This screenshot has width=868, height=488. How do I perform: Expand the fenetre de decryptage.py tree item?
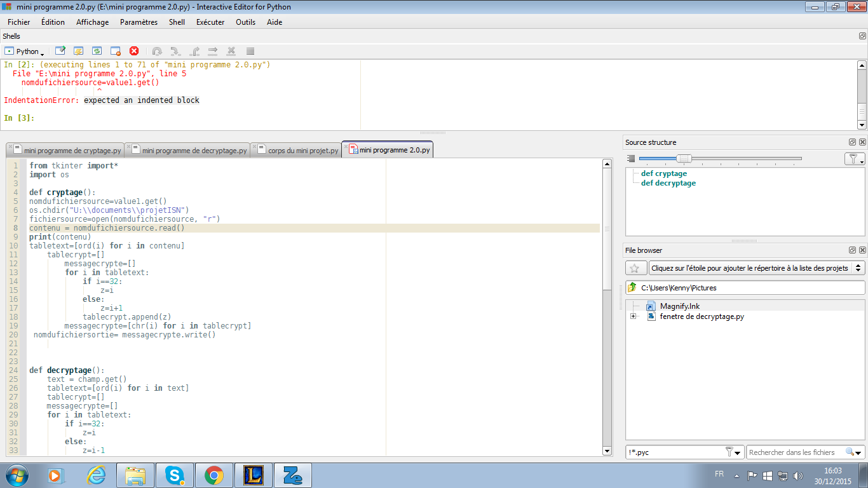(x=633, y=316)
